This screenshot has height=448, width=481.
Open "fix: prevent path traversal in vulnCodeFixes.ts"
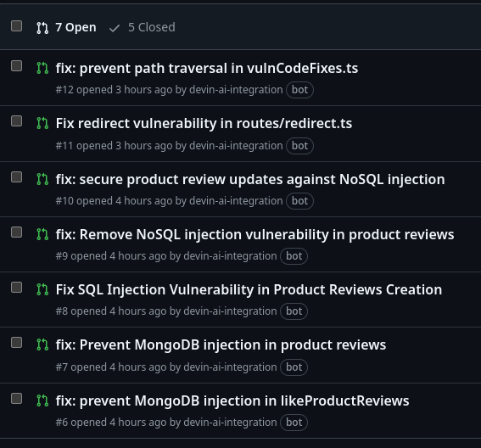pos(207,68)
